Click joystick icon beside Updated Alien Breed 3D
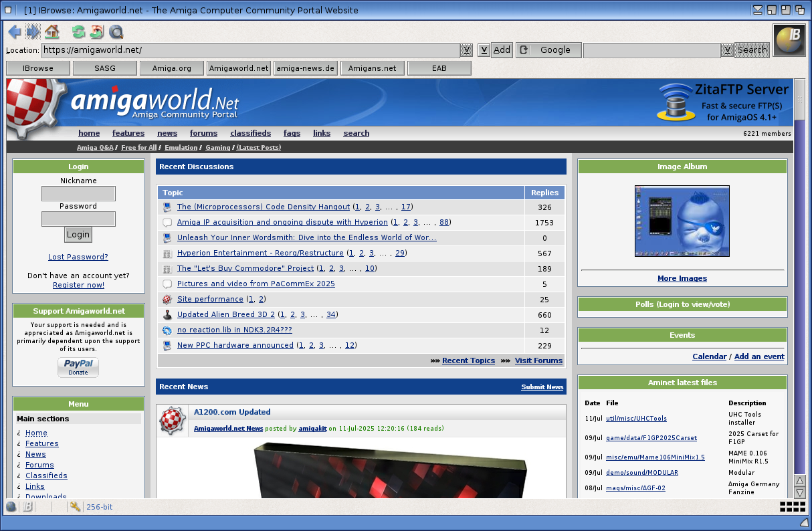Viewport: 812px width, 531px height. tap(167, 315)
